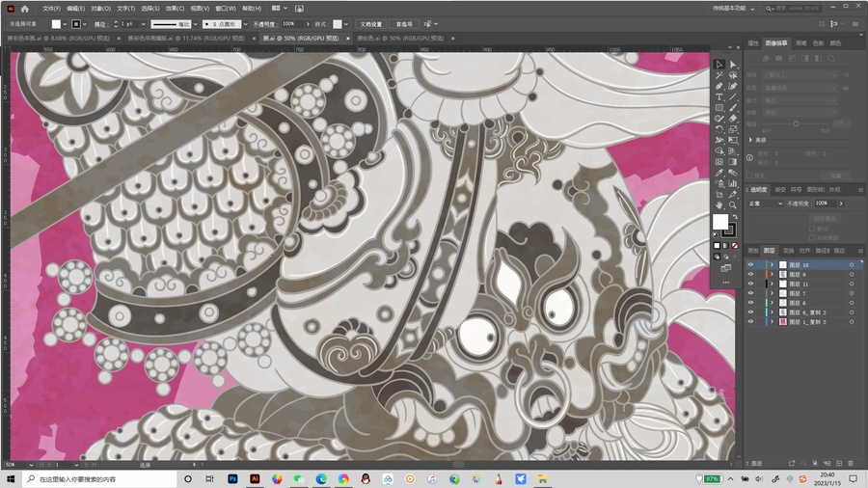Select the Direct Selection tool
The width and height of the screenshot is (868, 488).
pos(733,65)
